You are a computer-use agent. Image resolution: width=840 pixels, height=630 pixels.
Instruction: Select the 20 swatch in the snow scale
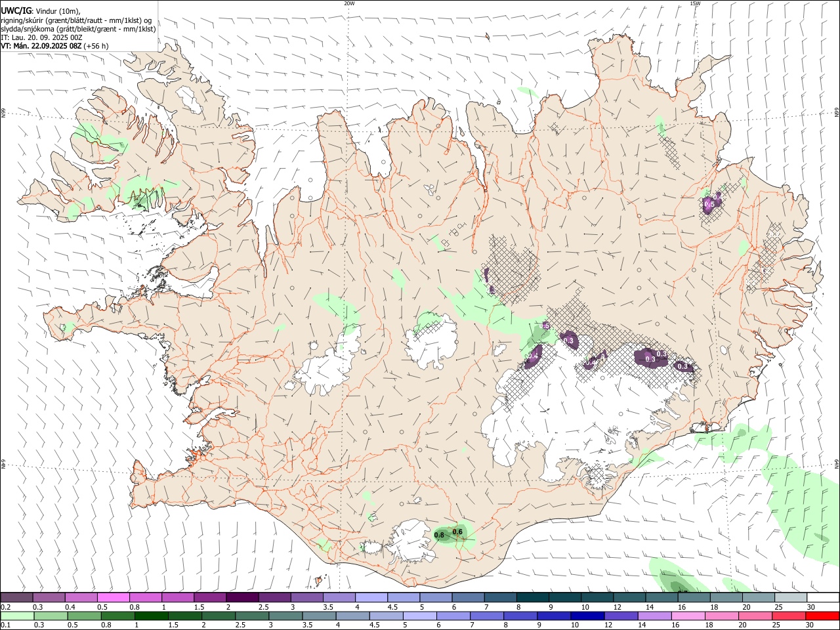pyautogui.click(x=759, y=597)
